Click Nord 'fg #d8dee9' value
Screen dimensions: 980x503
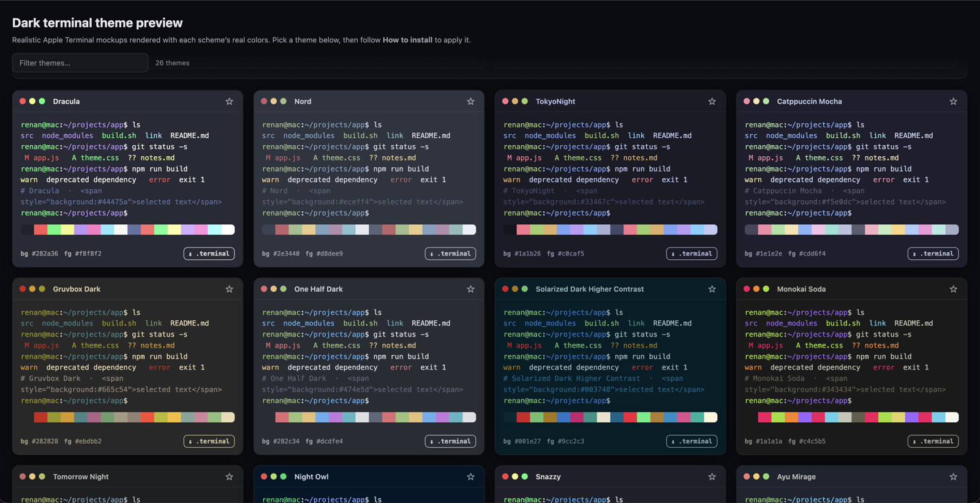coord(324,254)
